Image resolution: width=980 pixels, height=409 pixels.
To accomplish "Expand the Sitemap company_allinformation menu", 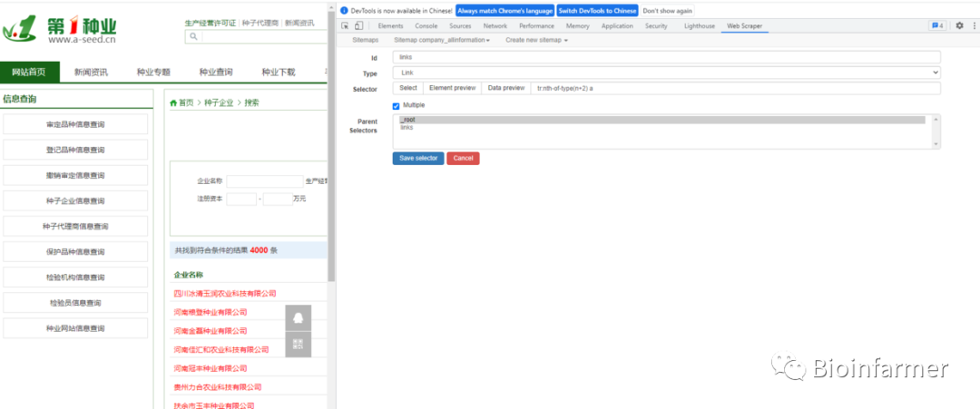I will [442, 40].
